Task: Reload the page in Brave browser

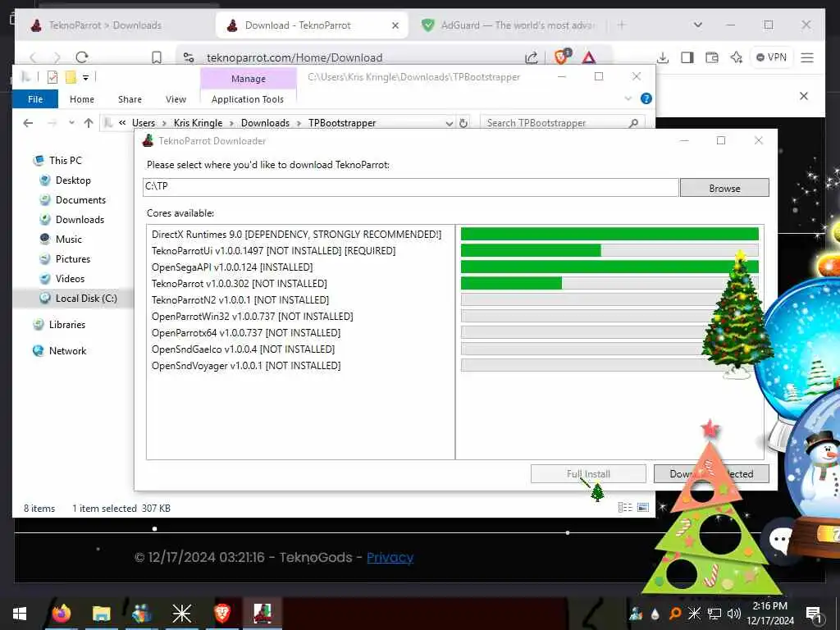Action: click(82, 57)
